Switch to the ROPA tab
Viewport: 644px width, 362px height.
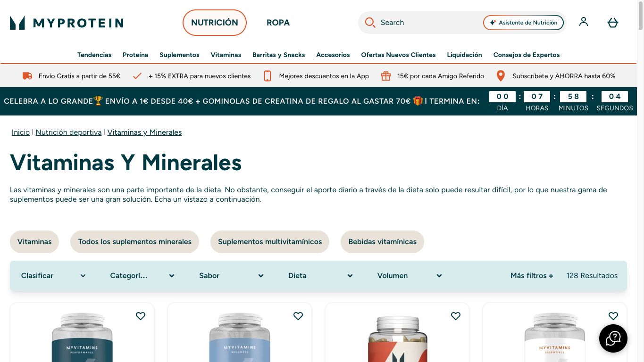pos(278,23)
